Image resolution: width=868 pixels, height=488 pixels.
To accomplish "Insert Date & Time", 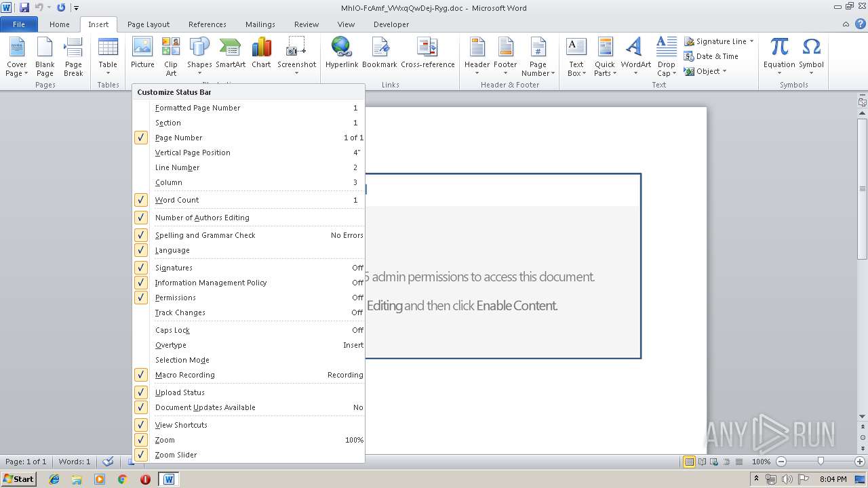I will (711, 56).
